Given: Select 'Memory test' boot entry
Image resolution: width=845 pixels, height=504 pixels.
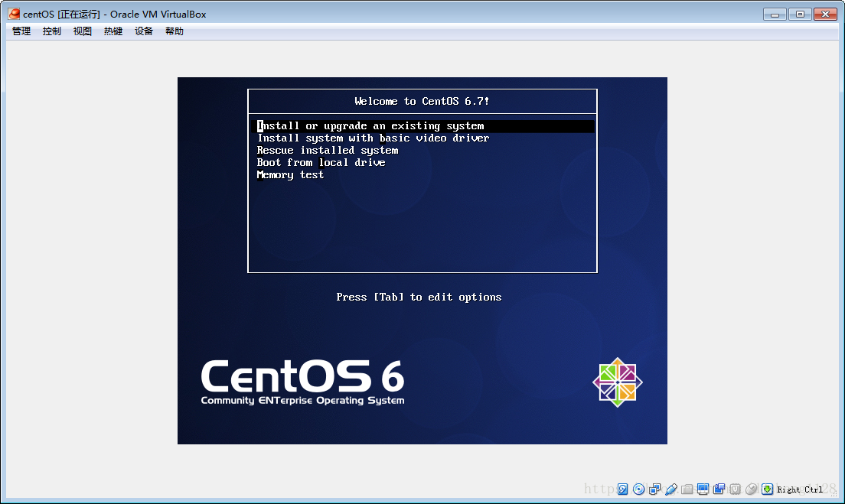Looking at the screenshot, I should [x=291, y=175].
